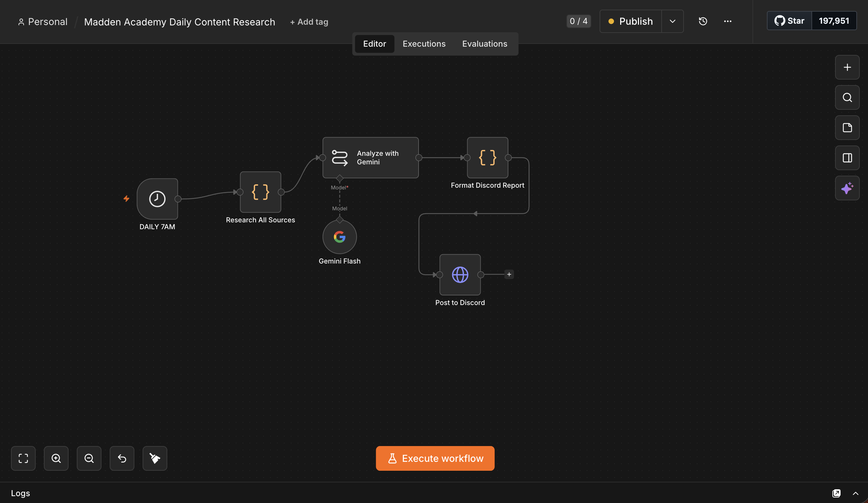This screenshot has width=868, height=503.
Task: Select the DAILY 7AM schedule trigger node
Action: (157, 199)
